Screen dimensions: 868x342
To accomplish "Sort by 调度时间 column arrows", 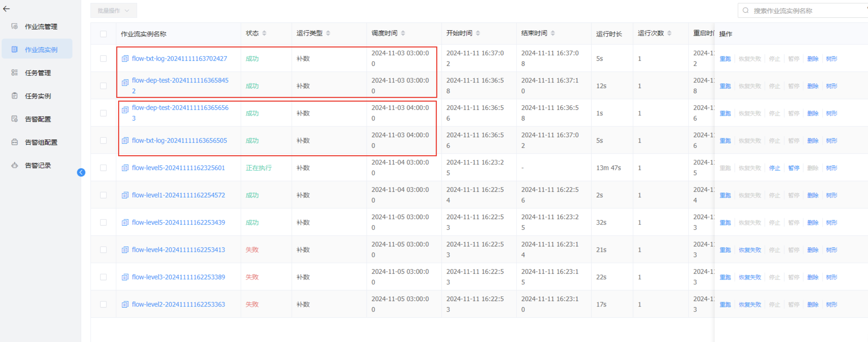I will [x=403, y=33].
